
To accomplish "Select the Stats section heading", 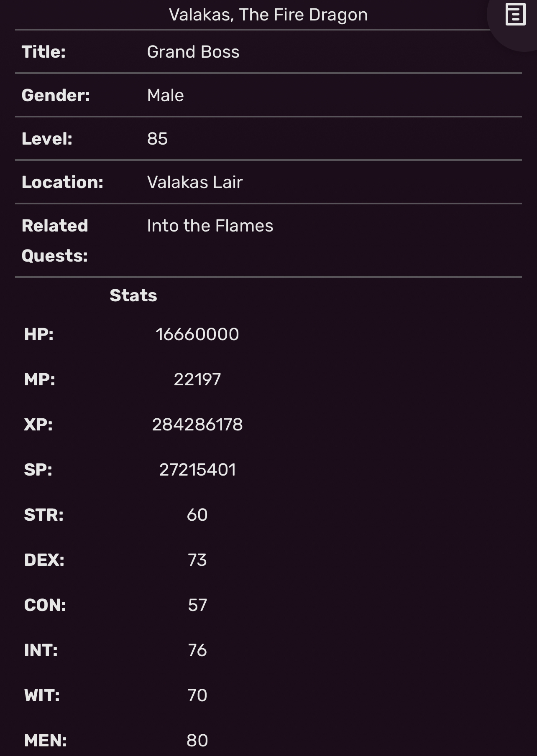I will pos(133,295).
